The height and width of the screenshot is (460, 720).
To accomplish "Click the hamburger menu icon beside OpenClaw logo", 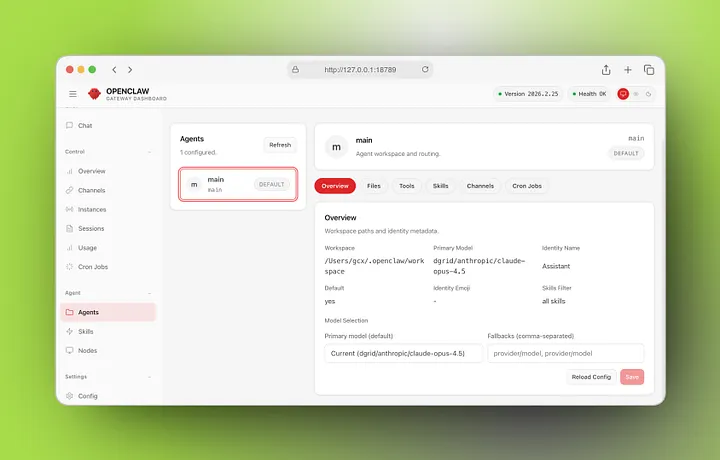I will pos(72,94).
